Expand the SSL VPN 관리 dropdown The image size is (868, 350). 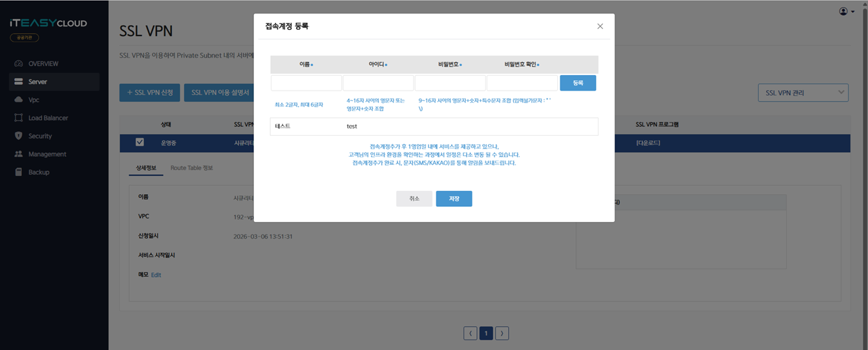(x=802, y=93)
